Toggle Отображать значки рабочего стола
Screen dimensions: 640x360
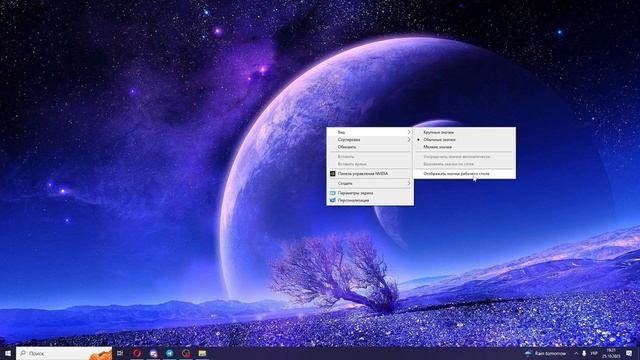[464, 173]
